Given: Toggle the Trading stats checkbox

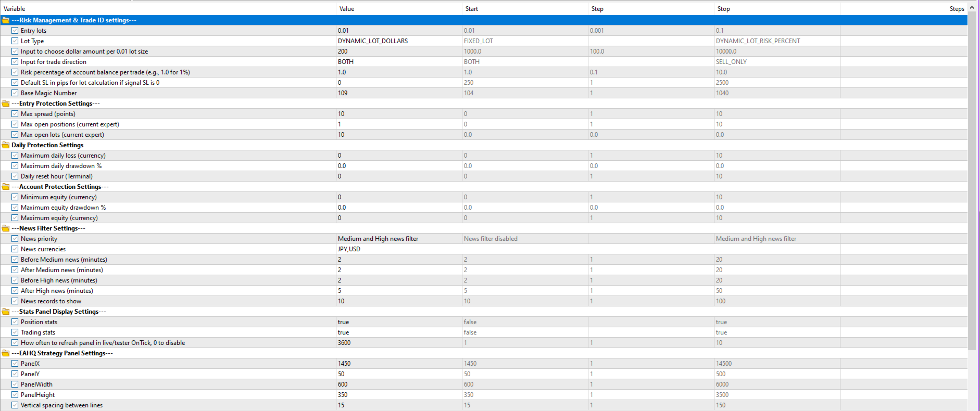Looking at the screenshot, I should tap(15, 332).
